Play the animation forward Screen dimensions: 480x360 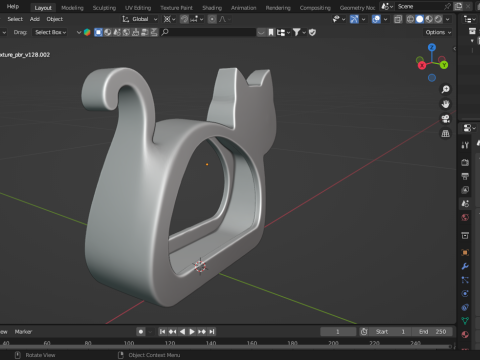(192, 332)
